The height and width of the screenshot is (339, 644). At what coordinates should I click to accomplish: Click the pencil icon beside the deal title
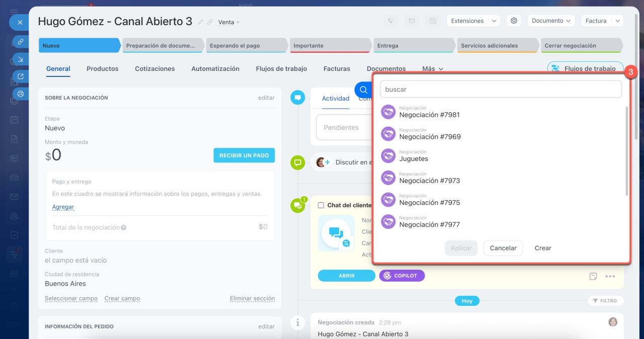pyautogui.click(x=201, y=22)
